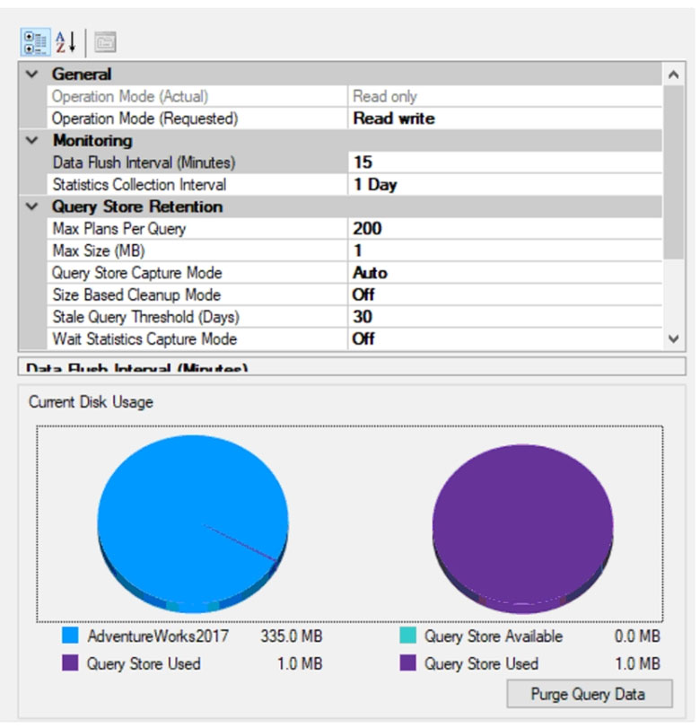Click the General section header text
Image resolution: width=700 pixels, height=728 pixels.
coord(82,75)
